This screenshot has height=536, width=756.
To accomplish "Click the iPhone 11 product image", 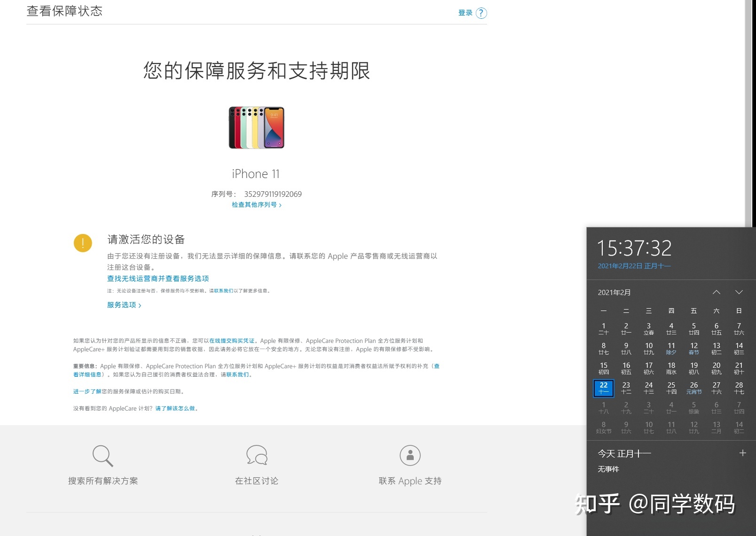I will (257, 128).
